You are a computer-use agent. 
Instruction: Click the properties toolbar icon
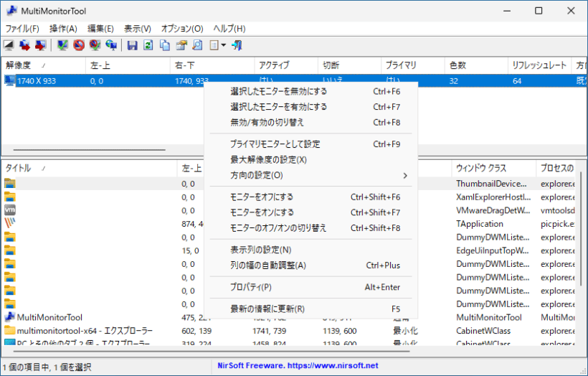[x=181, y=45]
